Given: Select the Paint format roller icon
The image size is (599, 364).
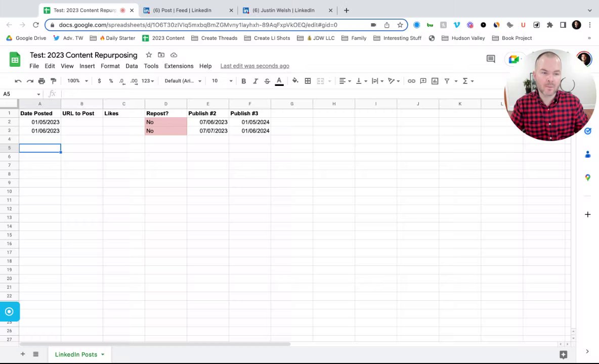Looking at the screenshot, I should click(54, 81).
